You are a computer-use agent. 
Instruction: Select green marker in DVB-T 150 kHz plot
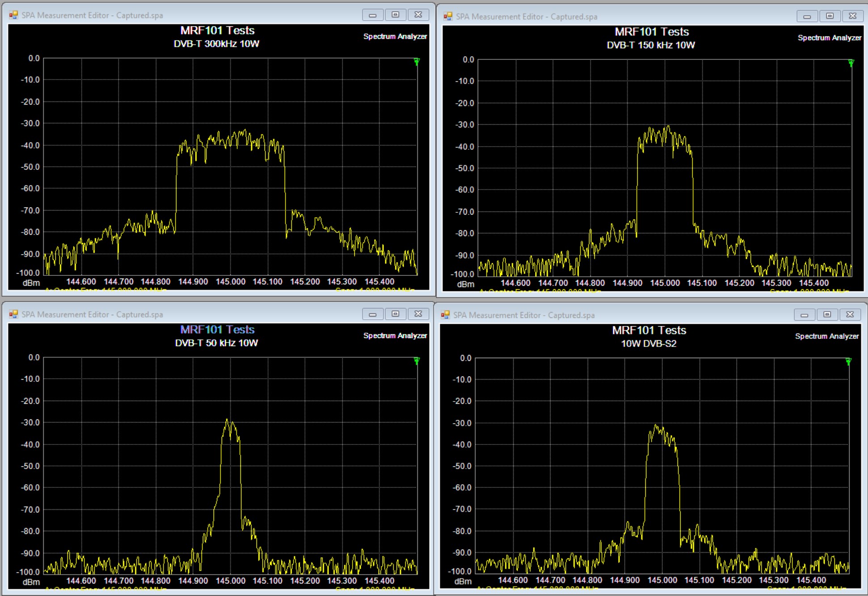(851, 63)
